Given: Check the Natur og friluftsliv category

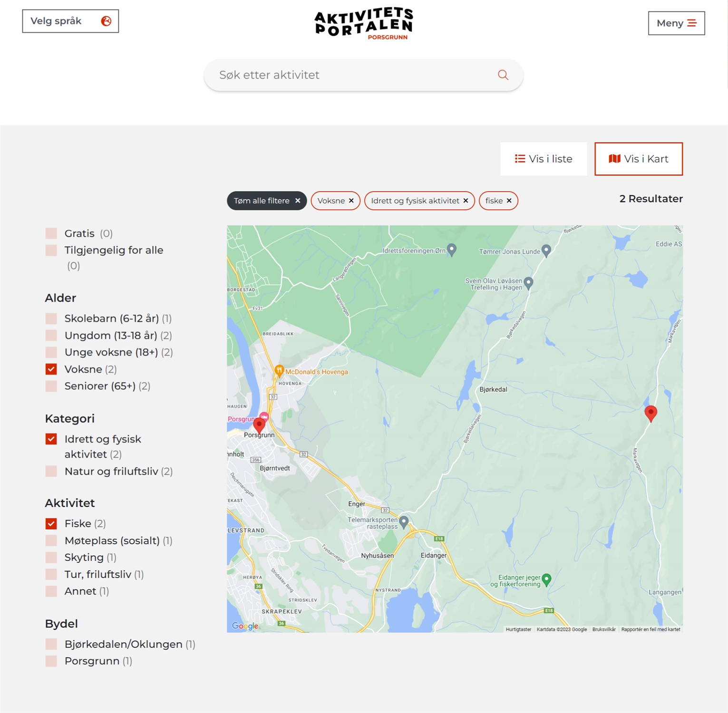Looking at the screenshot, I should coord(51,472).
